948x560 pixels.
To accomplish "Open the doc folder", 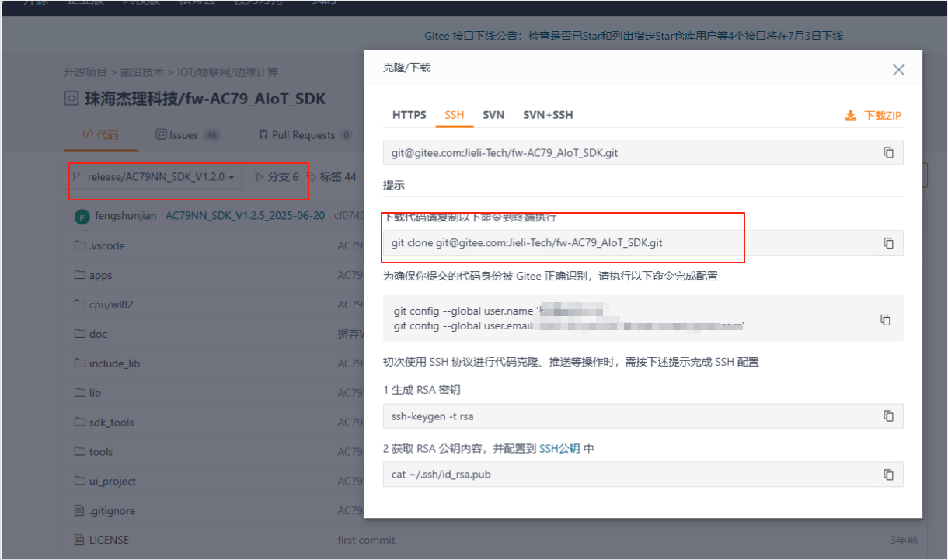I will pos(98,334).
